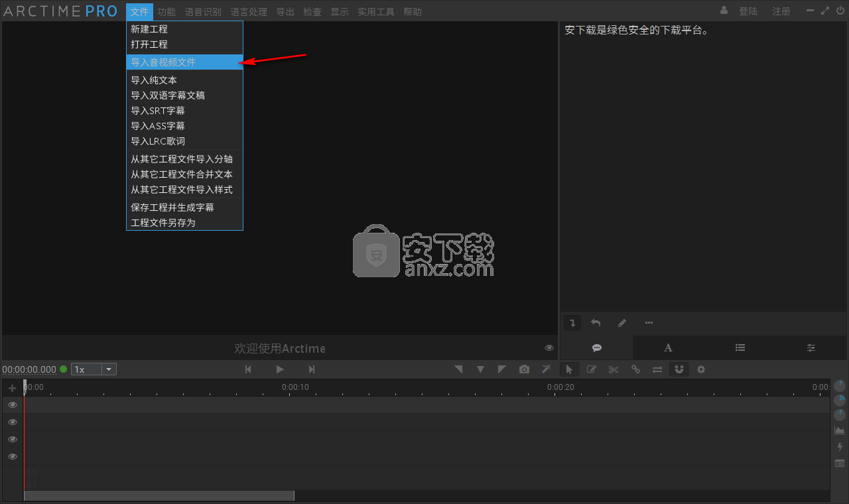Choose 新建工程 from the menu
Screen dimensions: 849x504
pyautogui.click(x=185, y=29)
